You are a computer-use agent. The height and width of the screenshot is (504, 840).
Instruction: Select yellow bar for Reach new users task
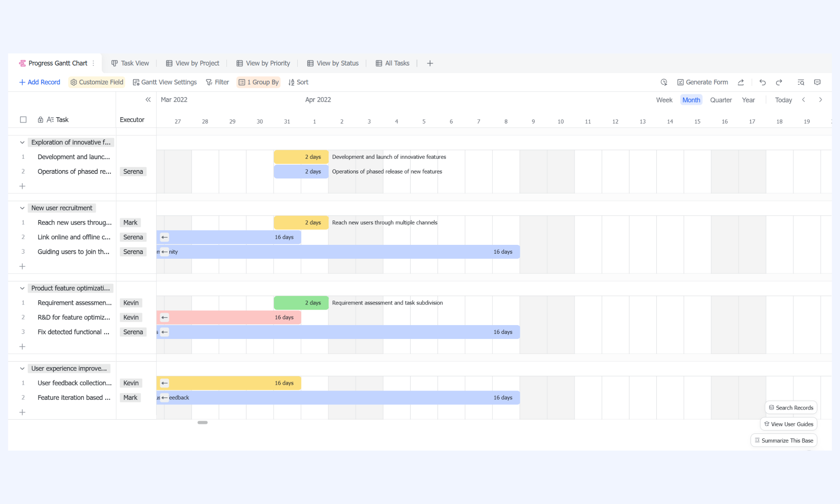point(301,223)
